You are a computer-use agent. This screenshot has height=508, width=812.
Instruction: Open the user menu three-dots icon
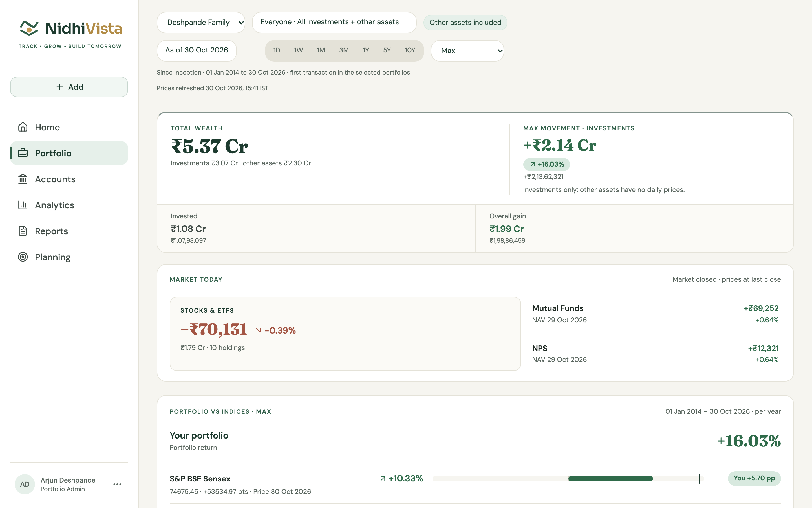[117, 484]
